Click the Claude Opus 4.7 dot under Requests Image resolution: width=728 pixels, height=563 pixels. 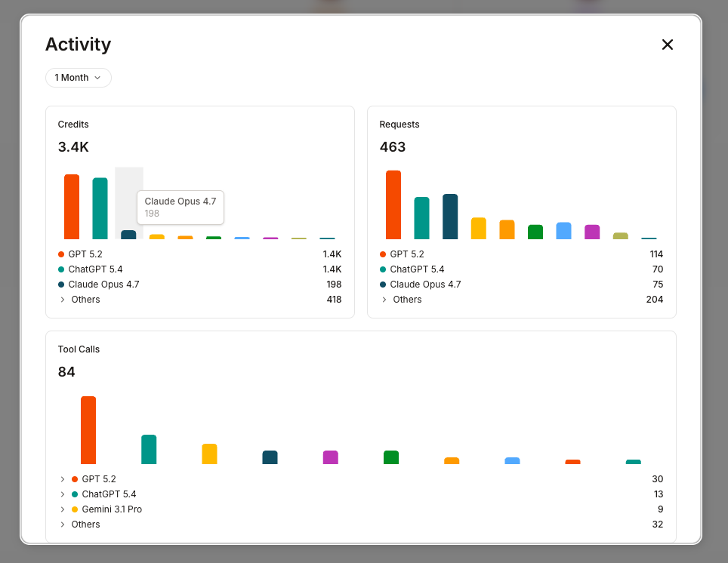click(x=384, y=285)
